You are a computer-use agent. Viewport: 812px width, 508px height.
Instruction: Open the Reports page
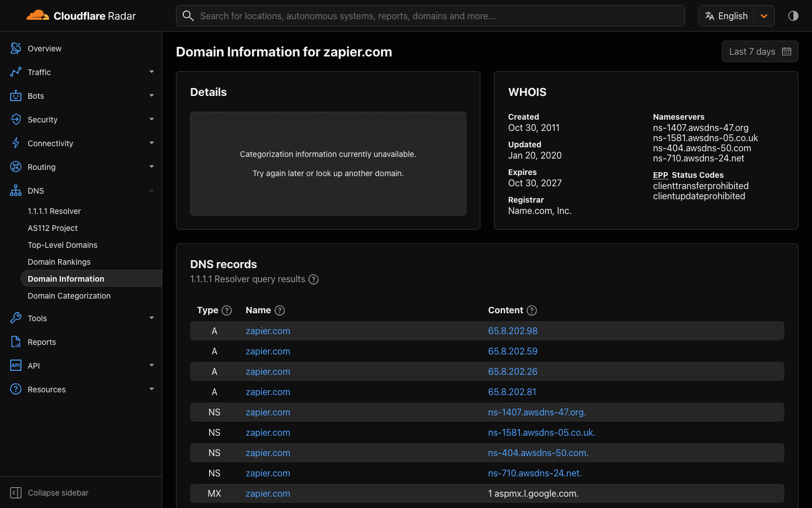tap(42, 342)
